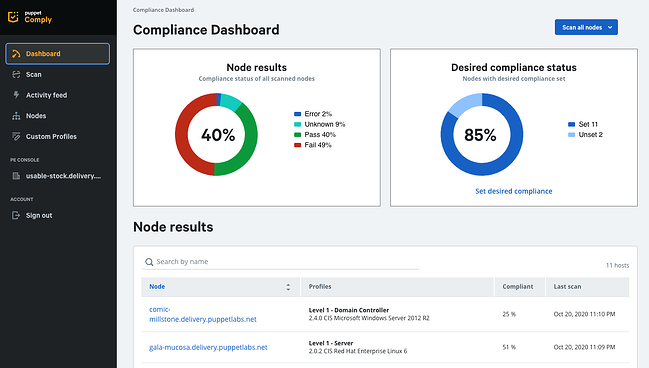649x368 pixels.
Task: Click the search magnifier icon
Action: [149, 262]
